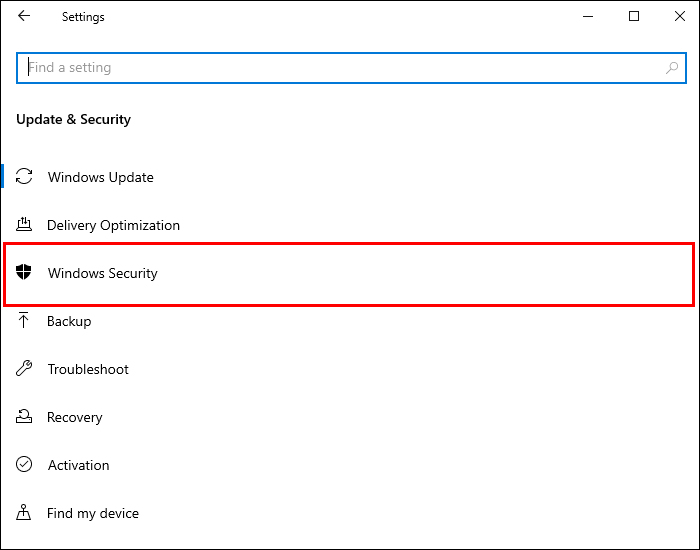The width and height of the screenshot is (700, 550).
Task: Maximize the Settings window
Action: (634, 16)
